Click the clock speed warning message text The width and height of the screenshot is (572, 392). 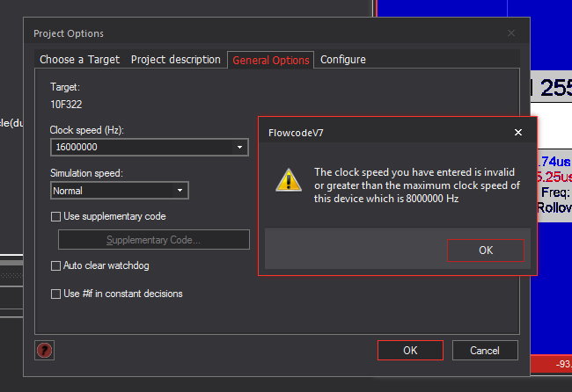pos(417,185)
